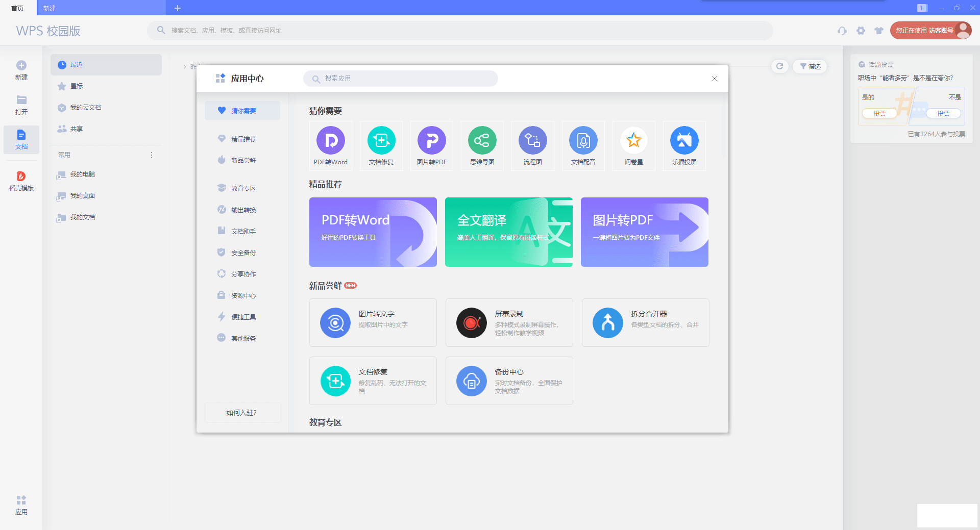The height and width of the screenshot is (530, 980).
Task: Open 共享 in the navigation list
Action: pyautogui.click(x=106, y=129)
